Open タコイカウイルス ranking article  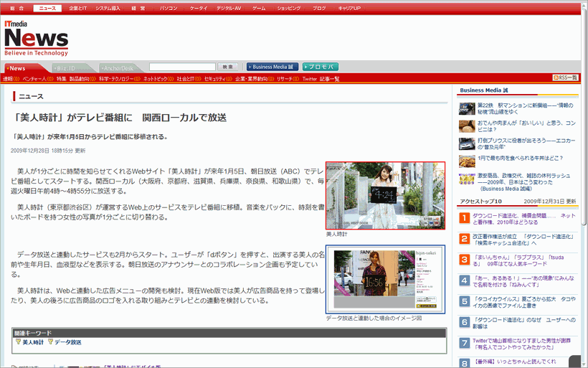pyautogui.click(x=524, y=302)
